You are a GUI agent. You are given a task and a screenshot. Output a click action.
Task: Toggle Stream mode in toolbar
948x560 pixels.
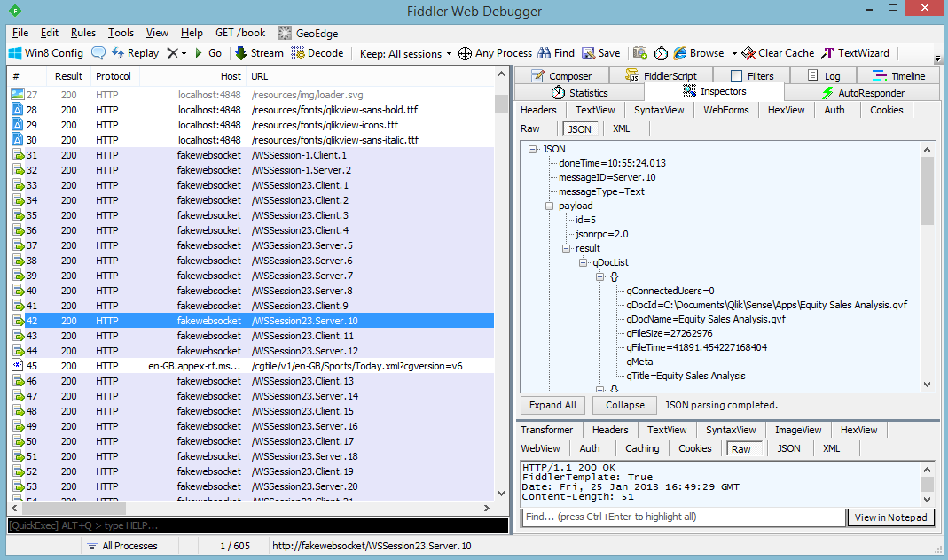pyautogui.click(x=259, y=53)
